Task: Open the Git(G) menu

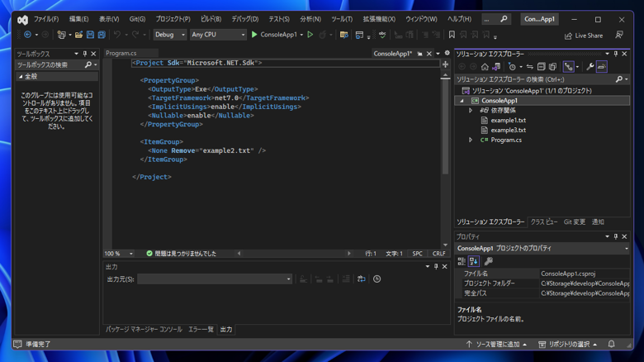Action: click(x=137, y=19)
